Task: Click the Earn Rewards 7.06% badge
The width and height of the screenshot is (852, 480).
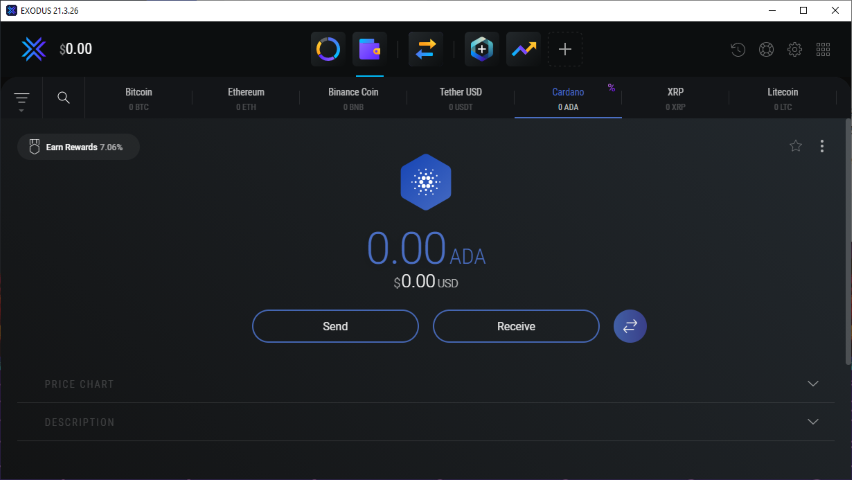Action: point(78,147)
